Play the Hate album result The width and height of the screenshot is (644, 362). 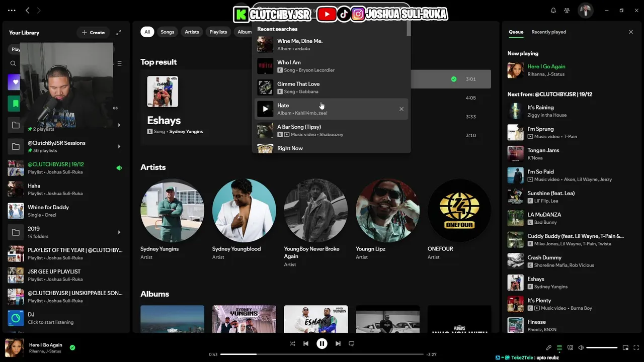pos(265,109)
